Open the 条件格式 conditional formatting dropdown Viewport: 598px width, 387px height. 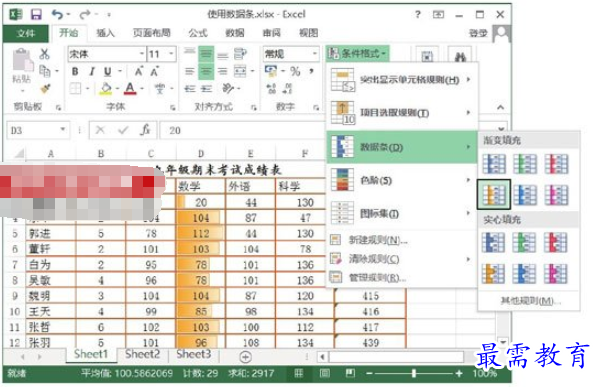coord(357,54)
